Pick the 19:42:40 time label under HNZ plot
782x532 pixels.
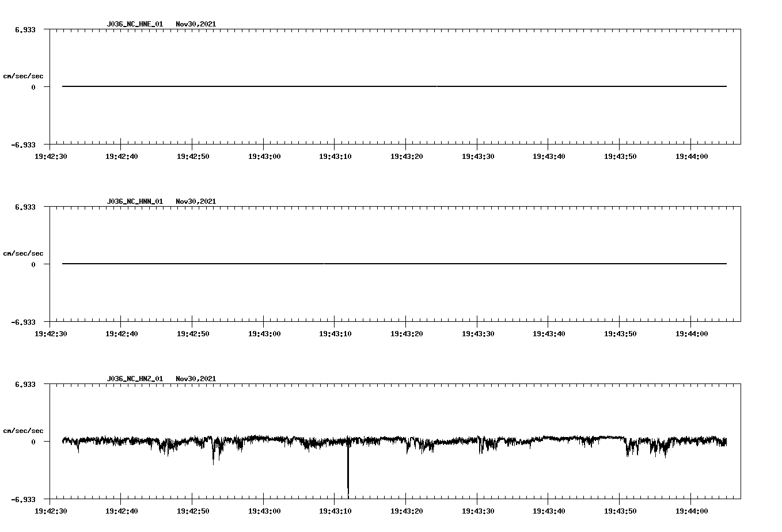point(122,511)
